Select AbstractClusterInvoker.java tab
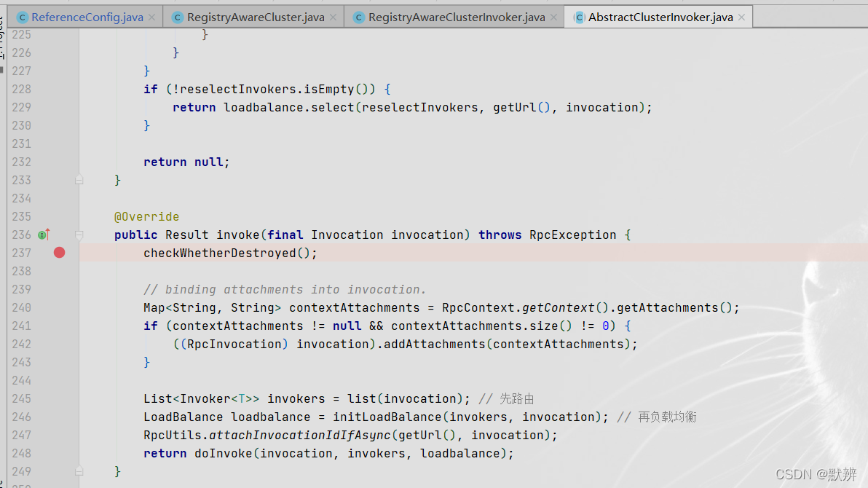 660,17
